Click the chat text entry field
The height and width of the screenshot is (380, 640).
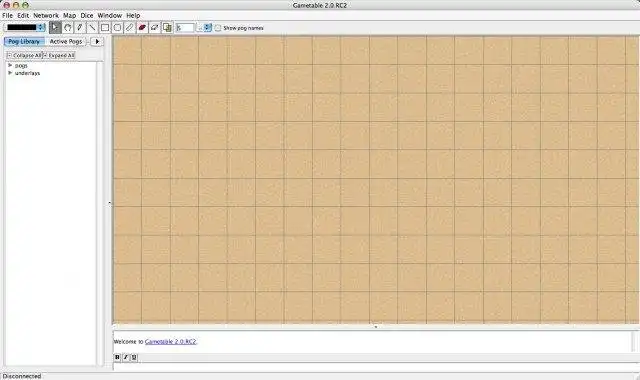376,367
